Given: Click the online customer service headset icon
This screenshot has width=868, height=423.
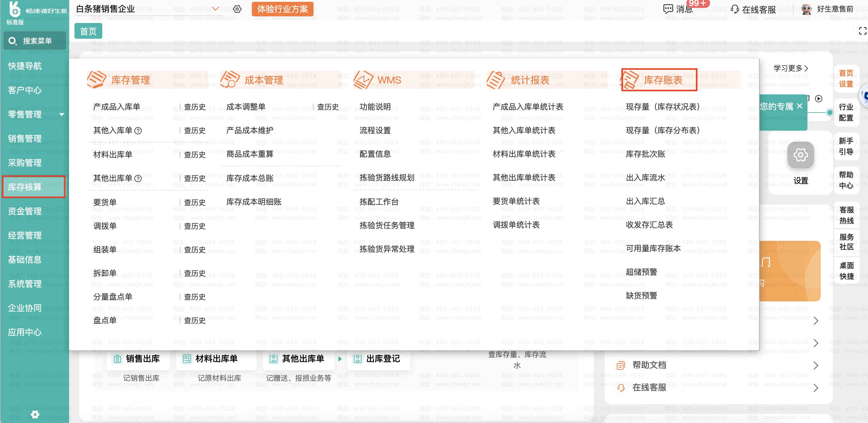Looking at the screenshot, I should [x=734, y=9].
